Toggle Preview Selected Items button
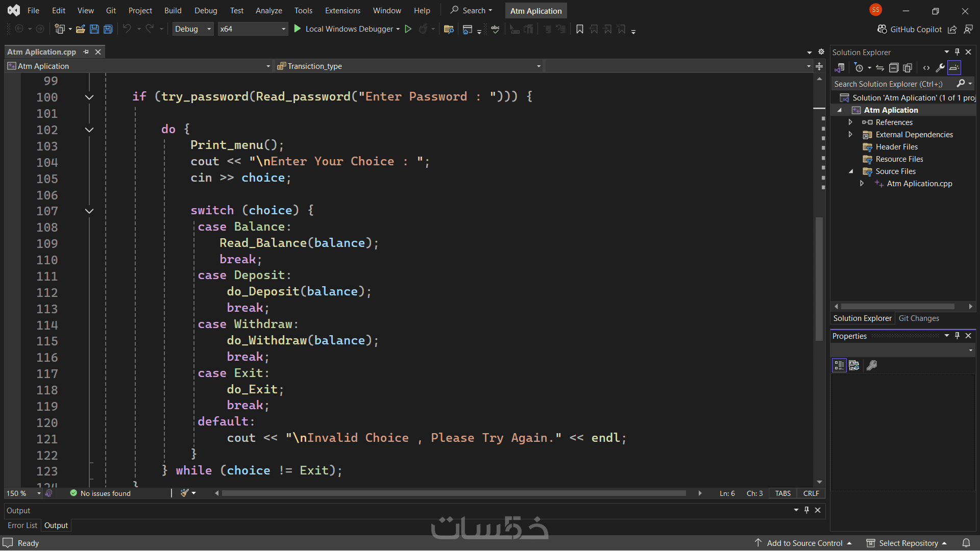 [x=954, y=68]
